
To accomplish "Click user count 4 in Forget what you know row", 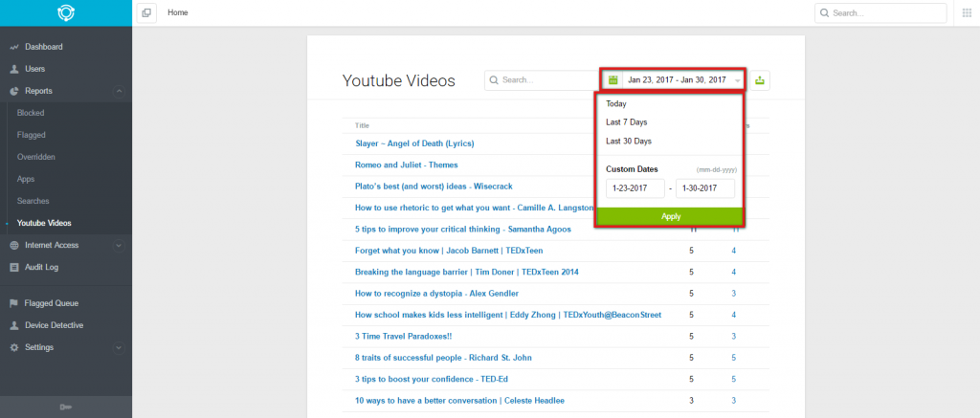I will pos(734,251).
